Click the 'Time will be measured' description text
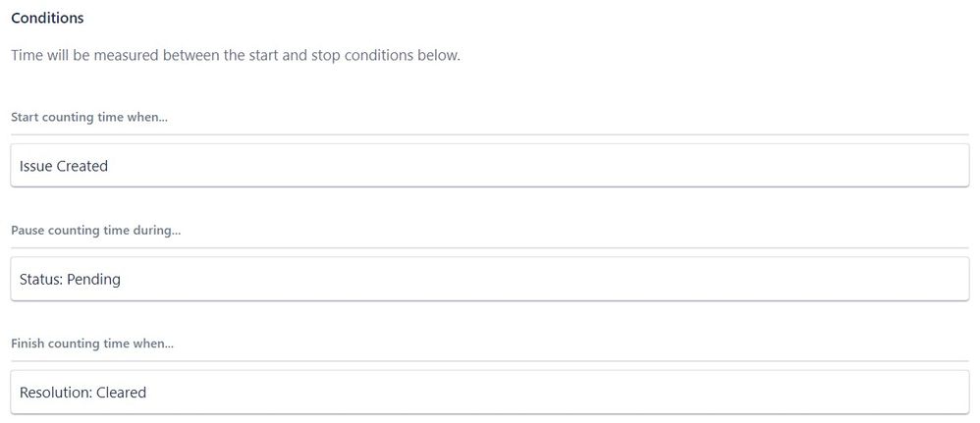980x423 pixels. pos(236,56)
